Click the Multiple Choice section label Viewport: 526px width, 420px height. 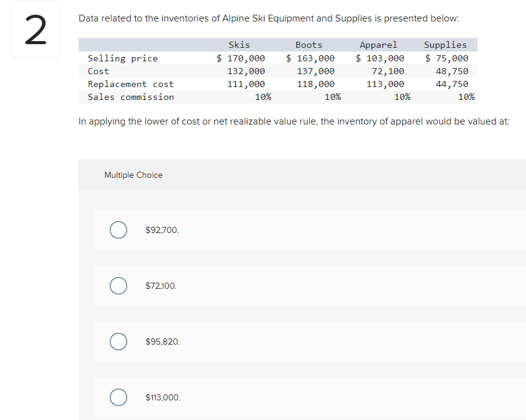[x=133, y=175]
